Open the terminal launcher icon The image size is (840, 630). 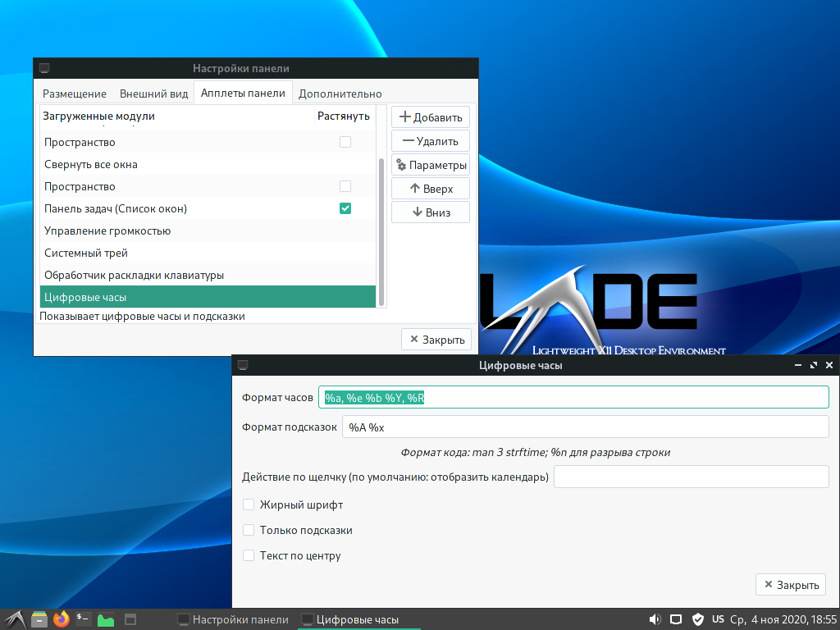(x=84, y=619)
